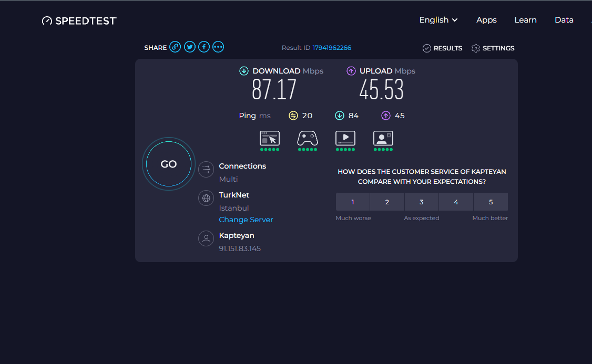
Task: Click the IP address 91.151.83.145
Action: [x=240, y=248]
